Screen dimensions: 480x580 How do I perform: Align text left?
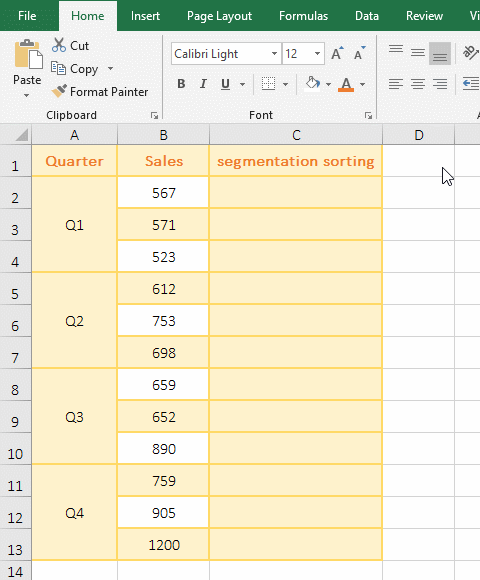(x=396, y=84)
